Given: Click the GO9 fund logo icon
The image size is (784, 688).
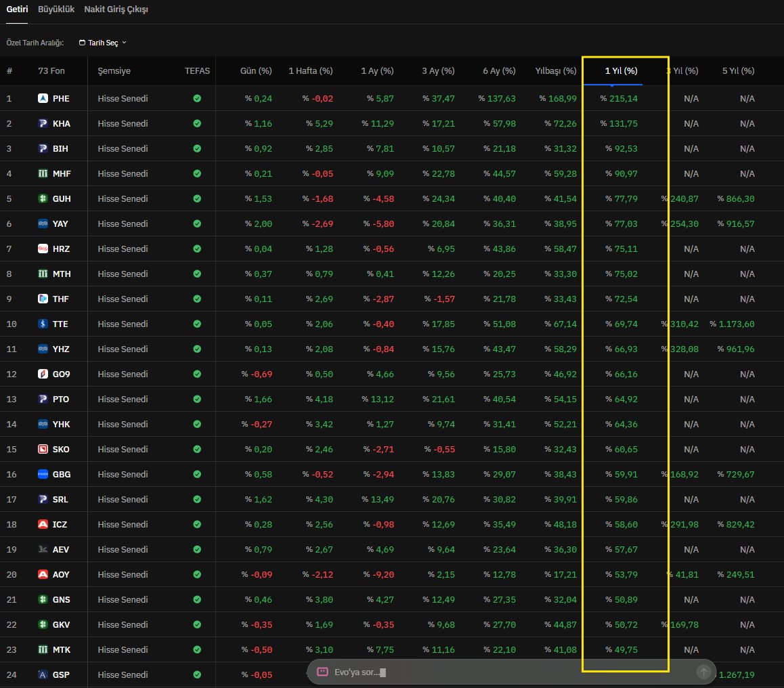Looking at the screenshot, I should [x=43, y=374].
